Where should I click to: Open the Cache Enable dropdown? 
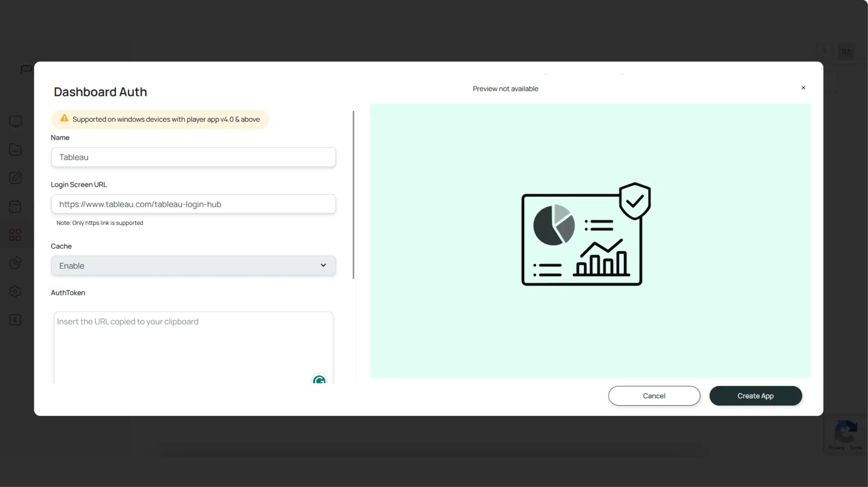[x=193, y=265]
